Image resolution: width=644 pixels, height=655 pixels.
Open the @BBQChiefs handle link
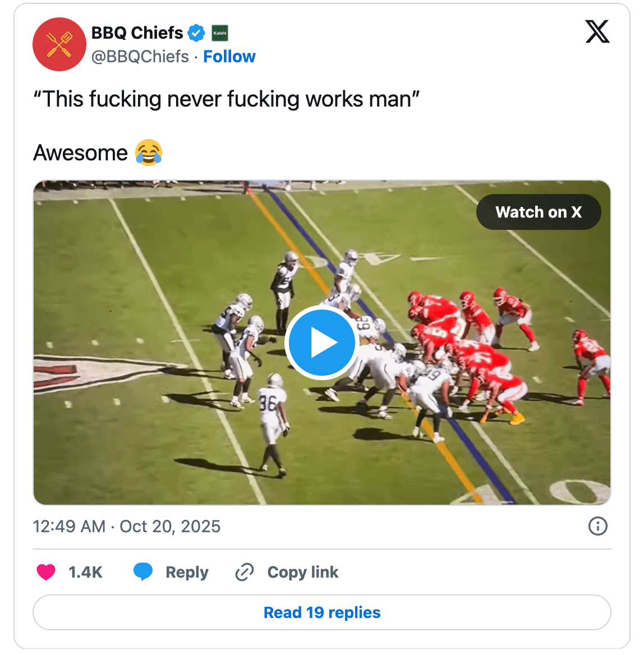140,57
